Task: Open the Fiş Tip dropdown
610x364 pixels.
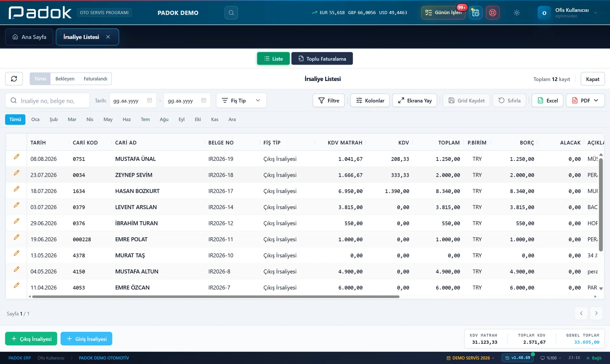Action: click(241, 101)
